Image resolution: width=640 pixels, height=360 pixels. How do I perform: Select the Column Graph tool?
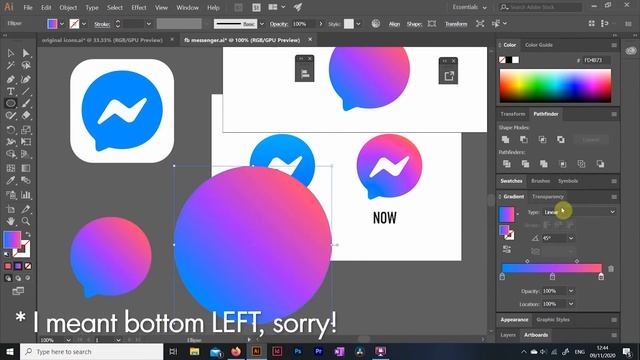coord(26,195)
